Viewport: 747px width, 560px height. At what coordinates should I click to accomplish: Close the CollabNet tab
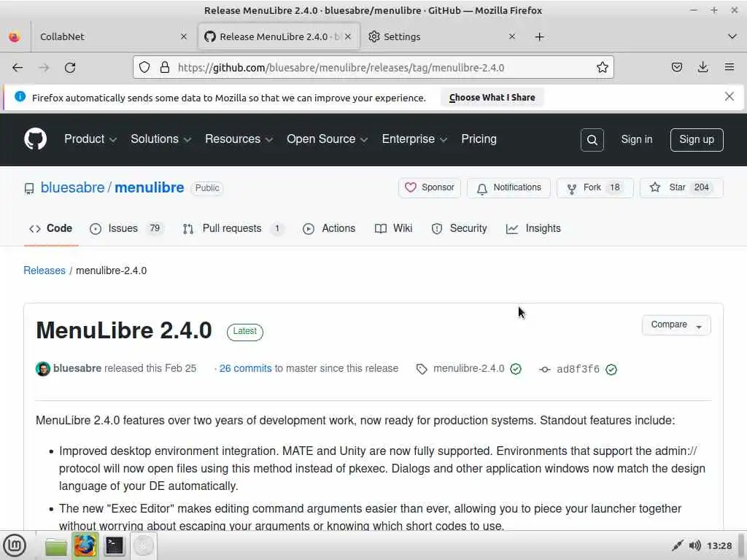click(184, 36)
